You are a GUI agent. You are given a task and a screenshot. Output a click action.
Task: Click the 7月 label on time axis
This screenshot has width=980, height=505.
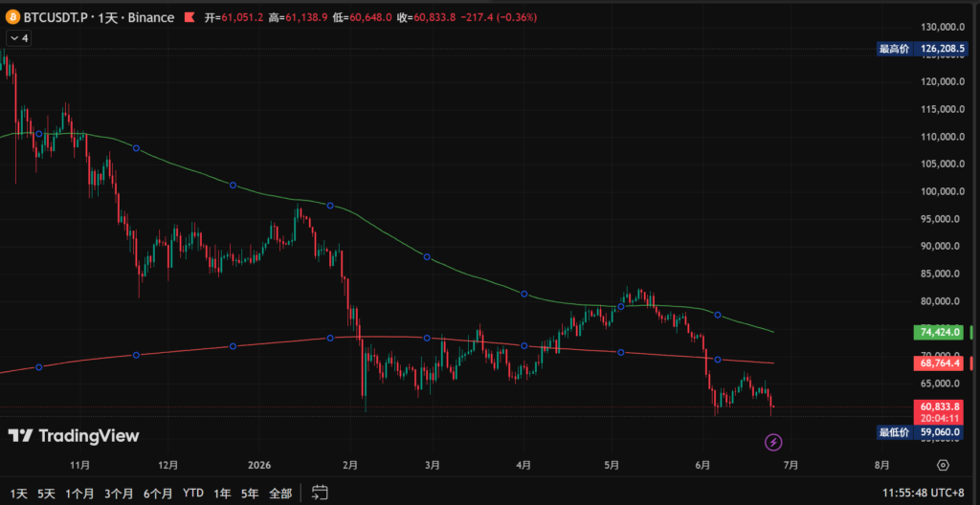click(791, 465)
